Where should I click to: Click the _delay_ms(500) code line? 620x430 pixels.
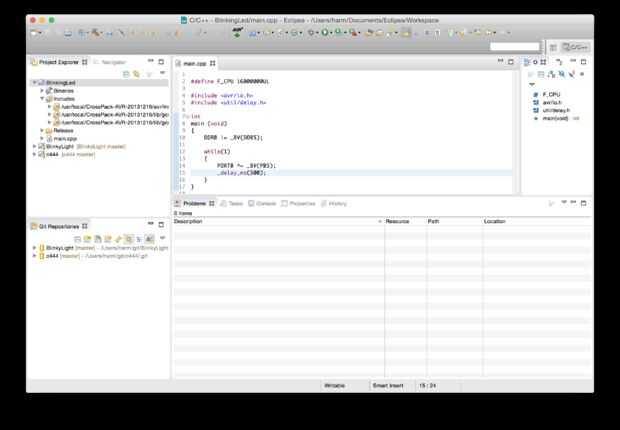pos(241,173)
